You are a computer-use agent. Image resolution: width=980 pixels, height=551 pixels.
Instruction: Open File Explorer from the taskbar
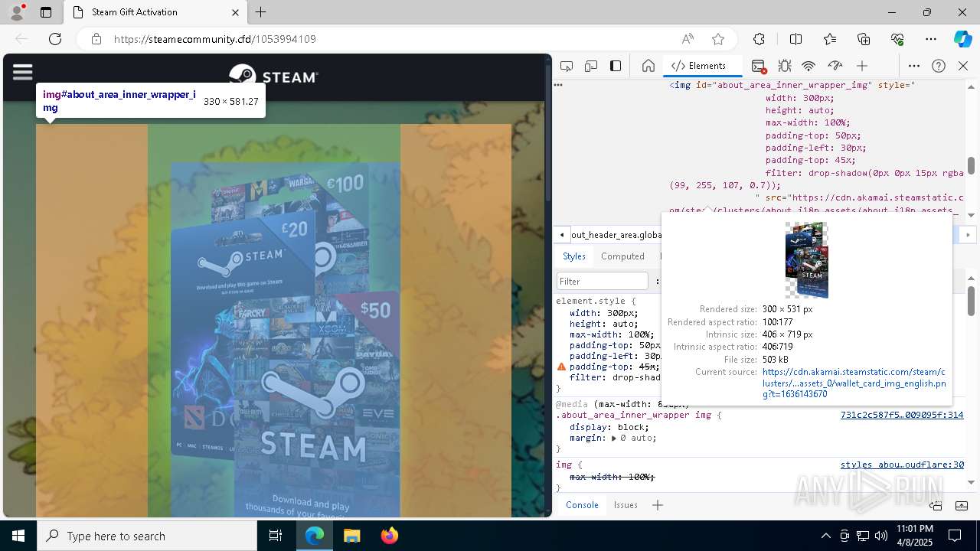tap(351, 536)
